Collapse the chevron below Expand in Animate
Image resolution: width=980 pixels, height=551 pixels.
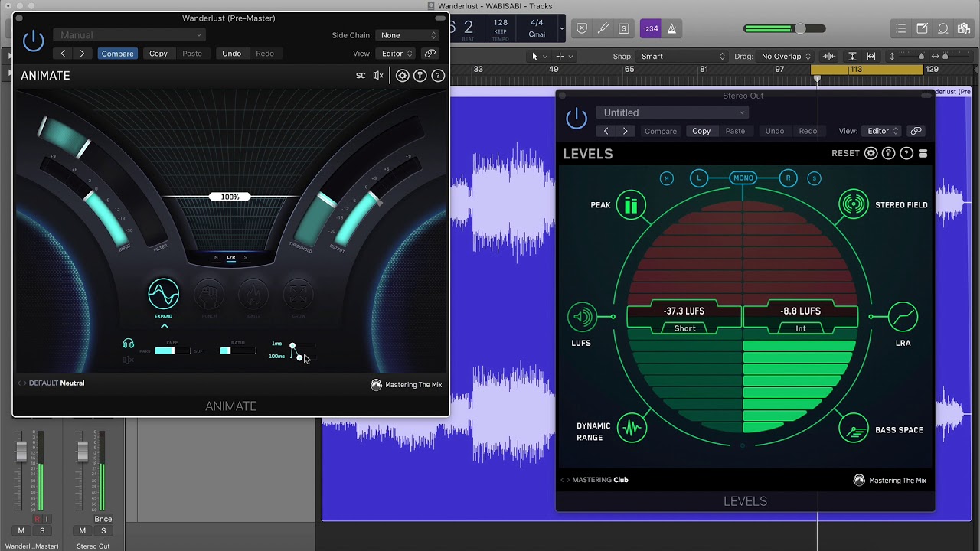pos(164,325)
